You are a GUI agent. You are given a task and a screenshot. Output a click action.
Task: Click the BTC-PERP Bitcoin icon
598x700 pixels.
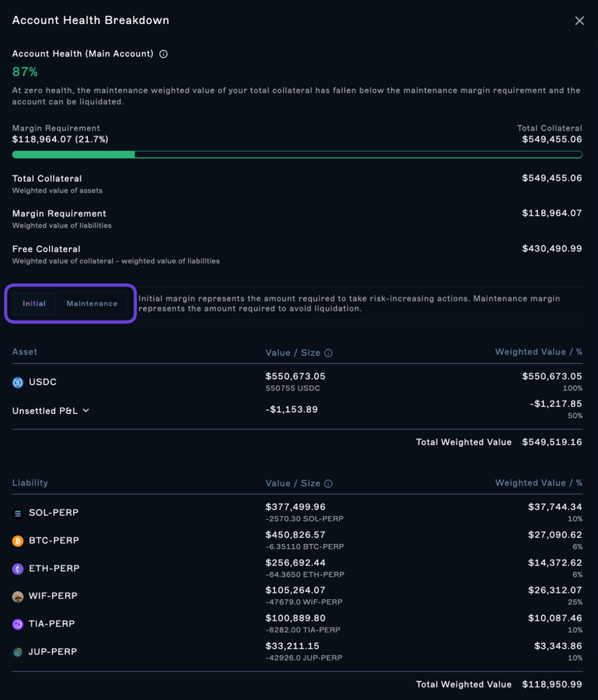(18, 541)
